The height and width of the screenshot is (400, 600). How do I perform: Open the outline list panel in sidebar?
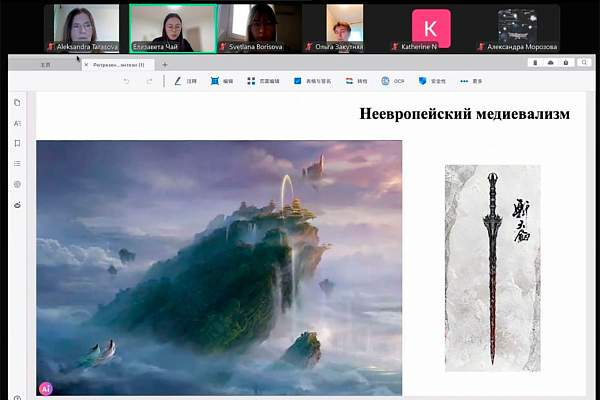(17, 163)
